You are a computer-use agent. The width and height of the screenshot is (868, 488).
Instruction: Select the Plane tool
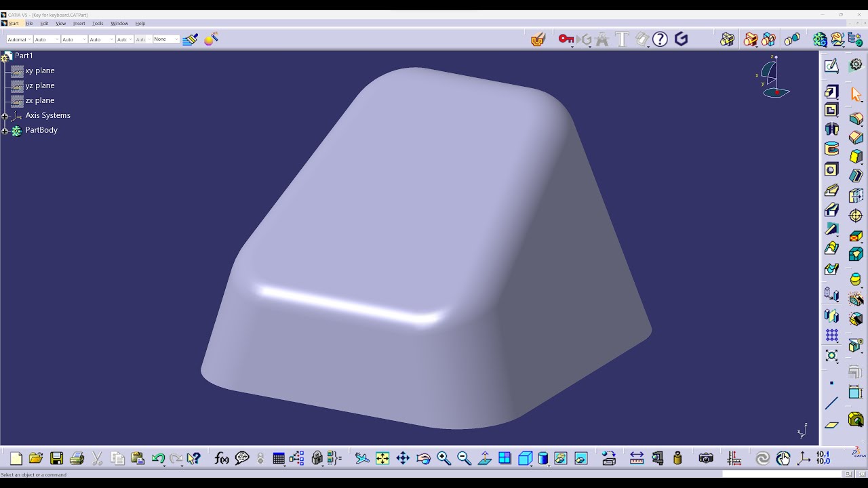point(831,425)
